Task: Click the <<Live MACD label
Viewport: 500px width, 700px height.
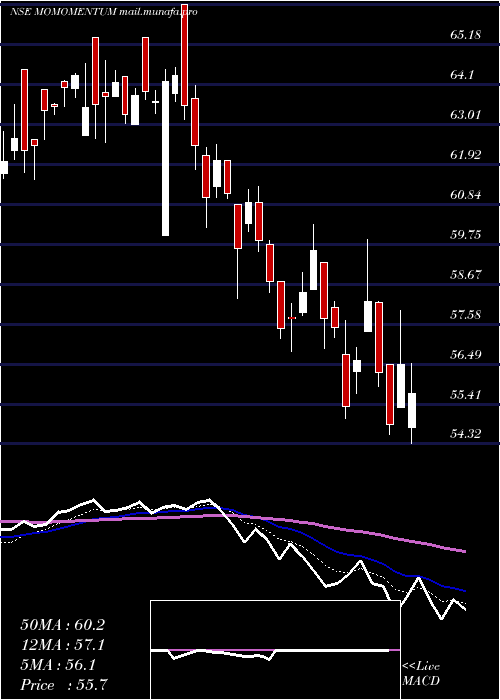Action: tap(421, 674)
